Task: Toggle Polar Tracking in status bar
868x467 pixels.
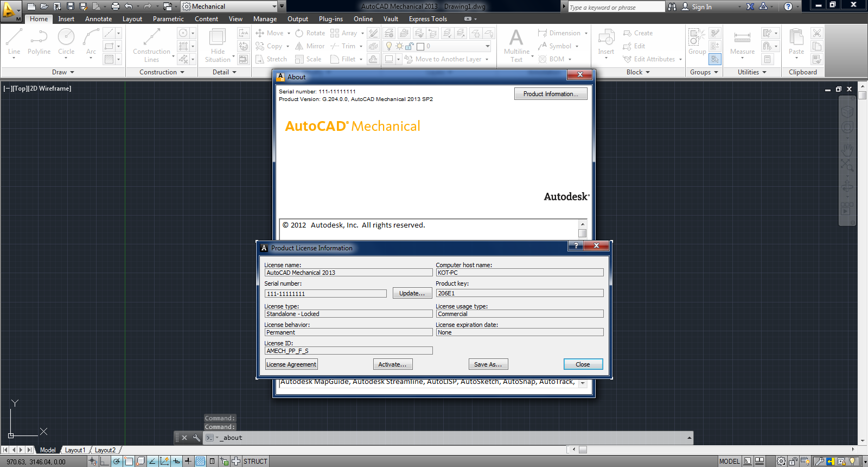Action: (x=117, y=462)
